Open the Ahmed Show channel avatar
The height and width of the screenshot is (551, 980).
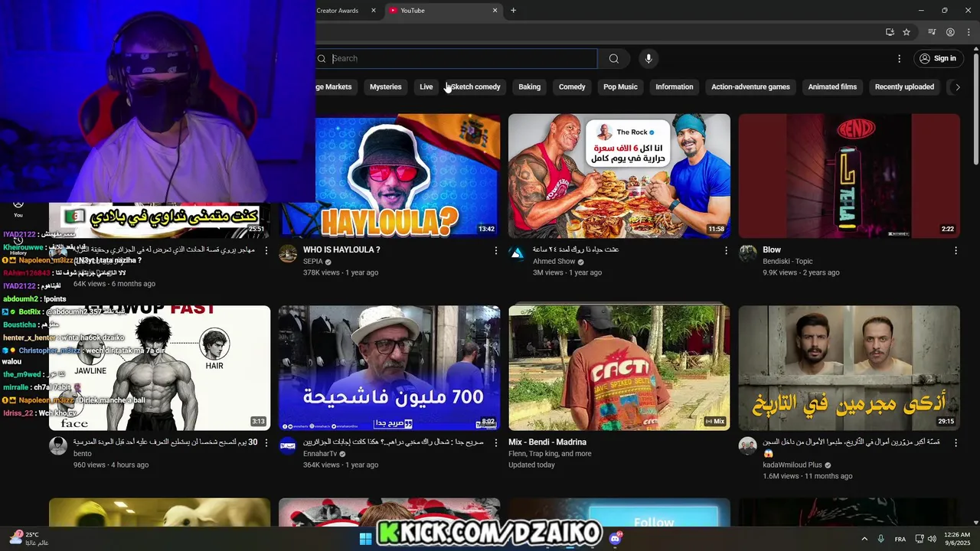(x=518, y=254)
